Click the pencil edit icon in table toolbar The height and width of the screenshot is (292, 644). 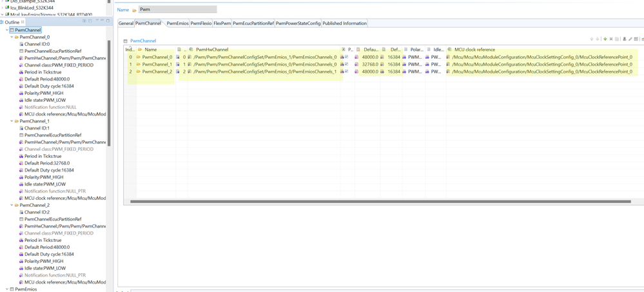[630, 39]
